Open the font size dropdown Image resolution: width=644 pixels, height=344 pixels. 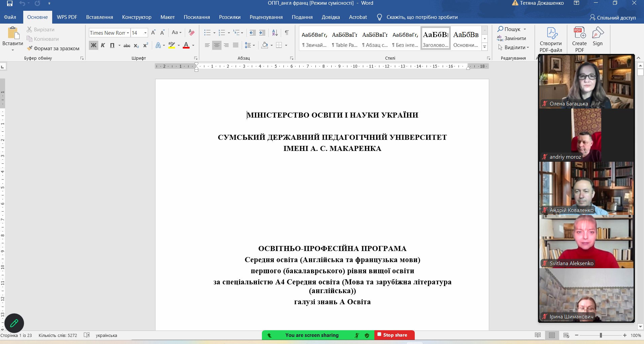145,33
